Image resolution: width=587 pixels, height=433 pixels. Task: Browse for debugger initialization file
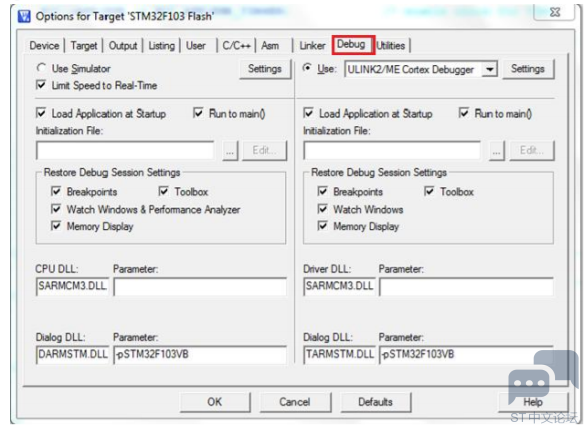(x=497, y=151)
